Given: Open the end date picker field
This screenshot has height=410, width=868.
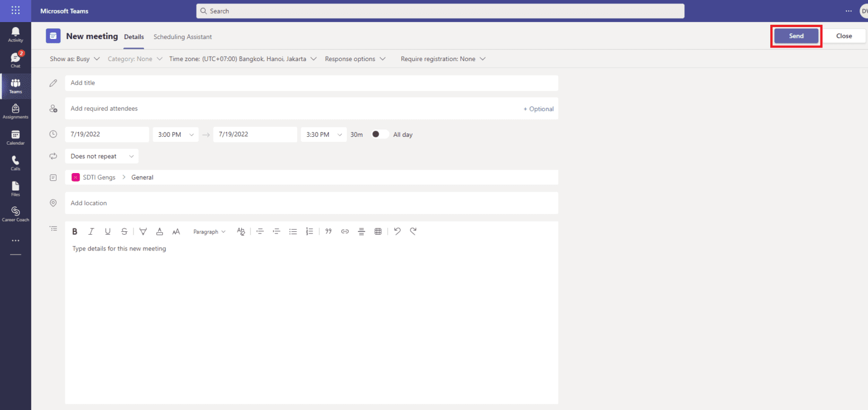Looking at the screenshot, I should pos(255,135).
